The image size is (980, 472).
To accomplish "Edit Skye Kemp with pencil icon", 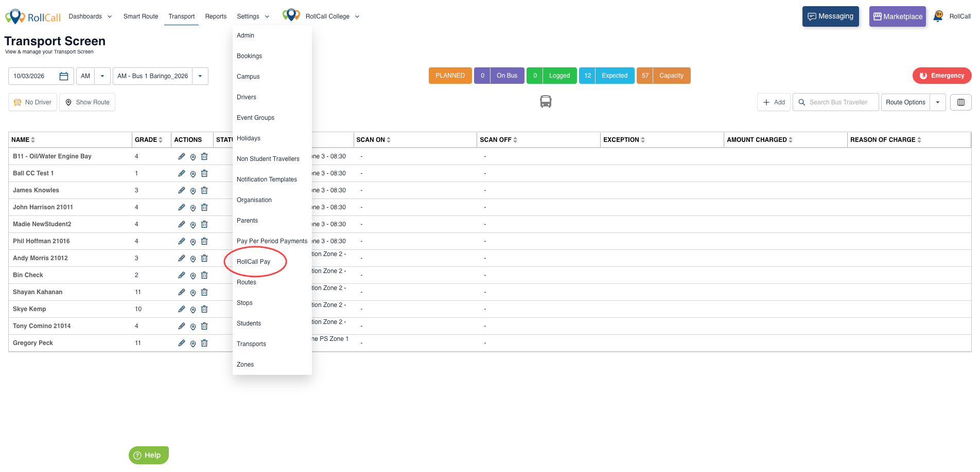I will tap(182, 309).
